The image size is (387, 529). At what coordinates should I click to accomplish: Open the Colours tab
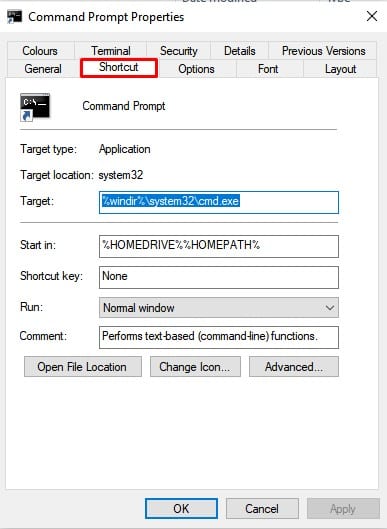(40, 51)
